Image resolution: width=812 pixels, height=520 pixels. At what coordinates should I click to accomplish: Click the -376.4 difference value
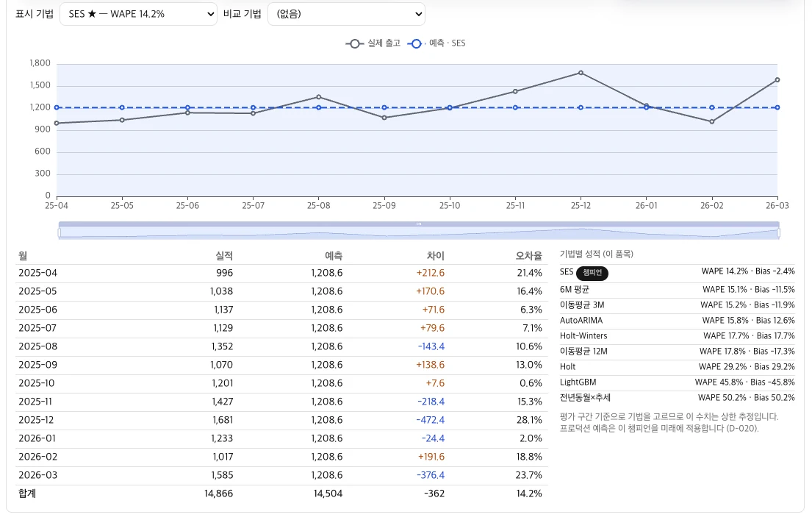click(x=431, y=475)
